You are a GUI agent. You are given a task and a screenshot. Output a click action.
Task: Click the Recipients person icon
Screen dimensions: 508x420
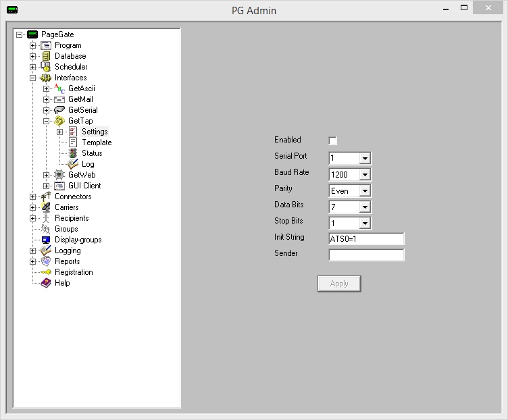(x=46, y=218)
